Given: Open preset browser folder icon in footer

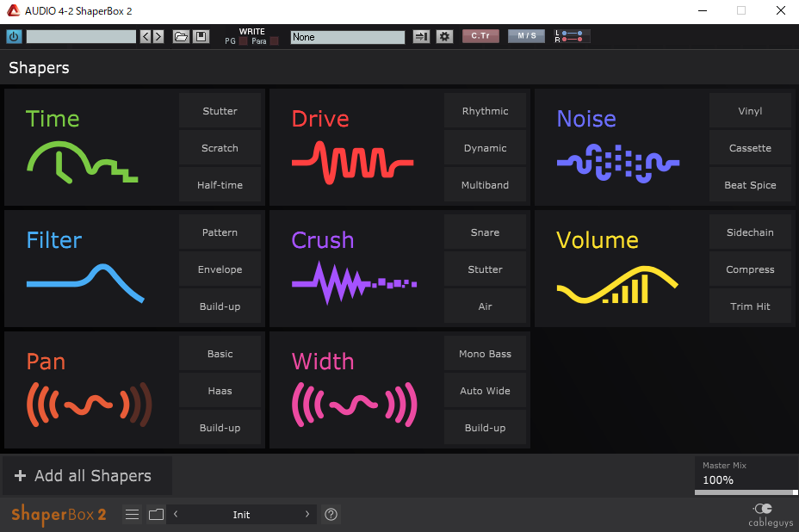Looking at the screenshot, I should (x=156, y=514).
